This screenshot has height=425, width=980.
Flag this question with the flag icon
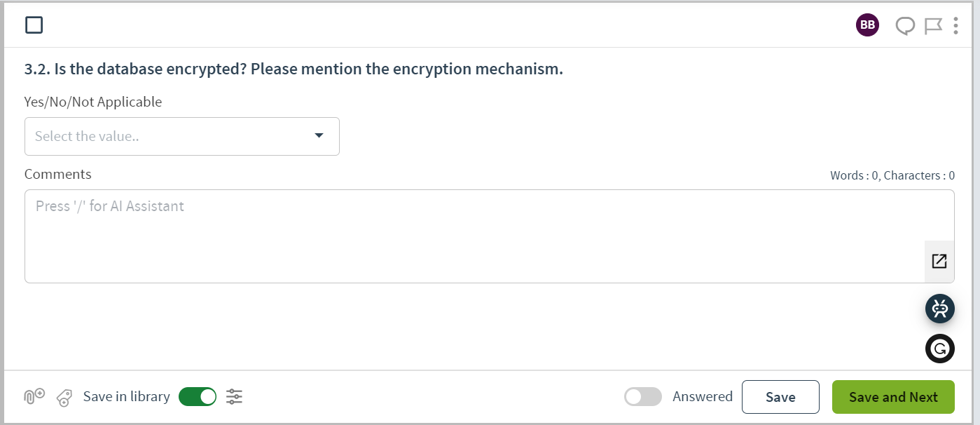933,26
